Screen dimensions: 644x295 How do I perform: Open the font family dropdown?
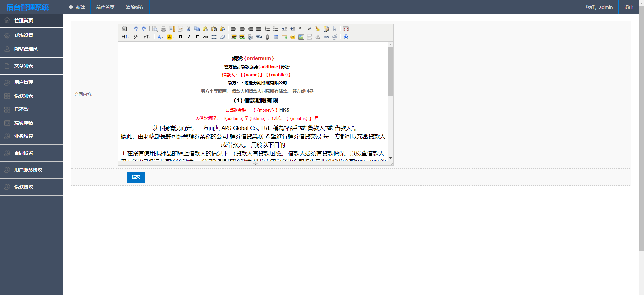pyautogui.click(x=136, y=37)
